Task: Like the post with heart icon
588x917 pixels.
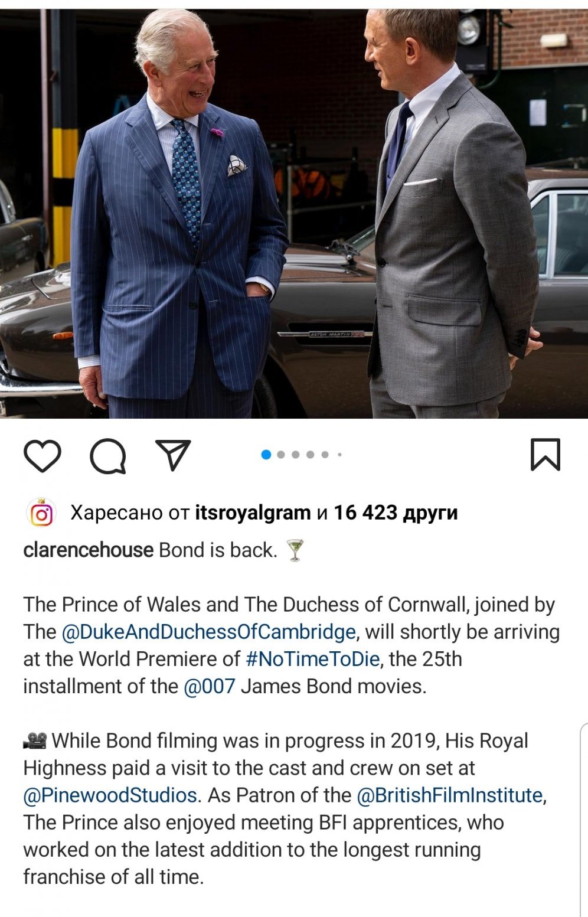Action: click(42, 456)
